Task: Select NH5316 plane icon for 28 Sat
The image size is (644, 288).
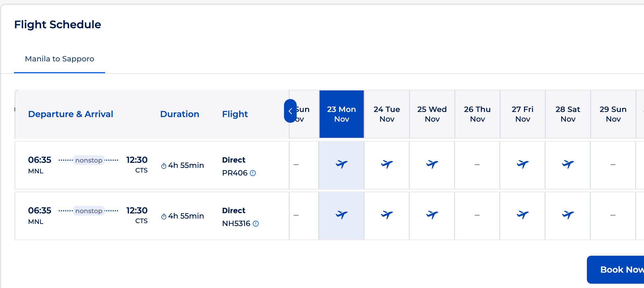Action: (x=568, y=215)
